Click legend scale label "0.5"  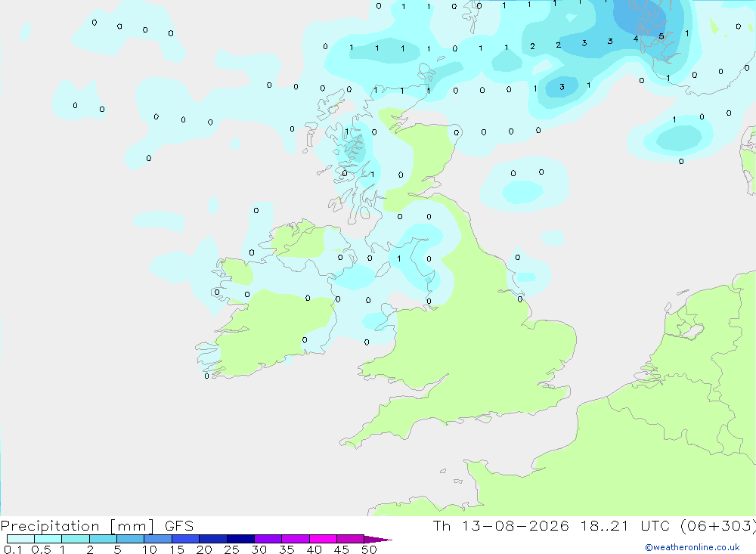coord(41,549)
